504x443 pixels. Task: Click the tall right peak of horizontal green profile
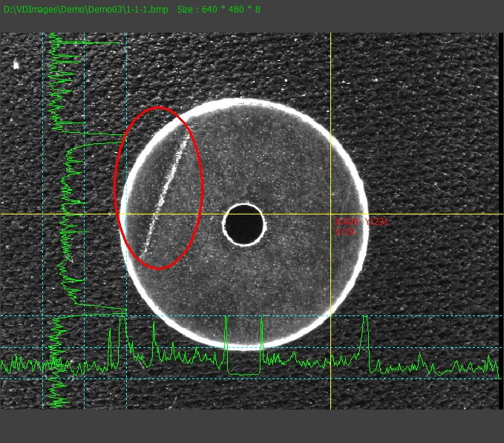click(365, 320)
